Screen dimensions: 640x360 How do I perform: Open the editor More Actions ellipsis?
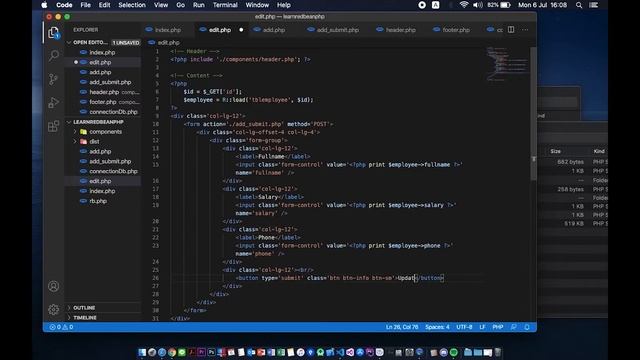coord(525,29)
